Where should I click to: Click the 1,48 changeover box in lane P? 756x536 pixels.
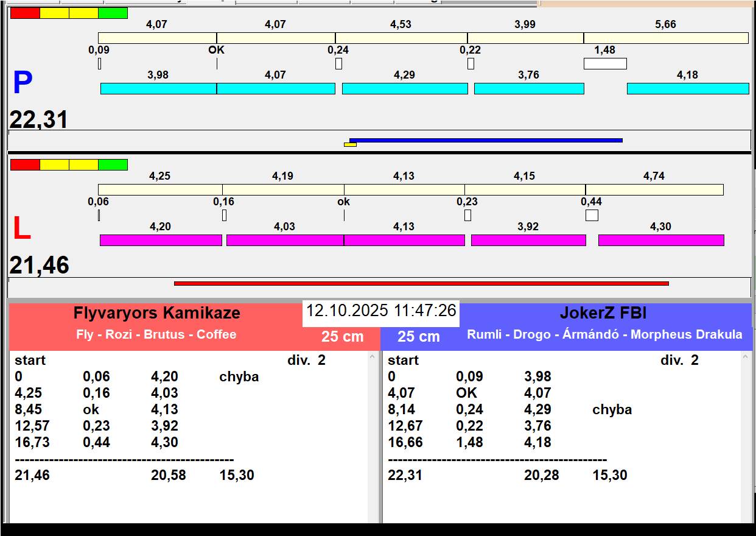605,63
